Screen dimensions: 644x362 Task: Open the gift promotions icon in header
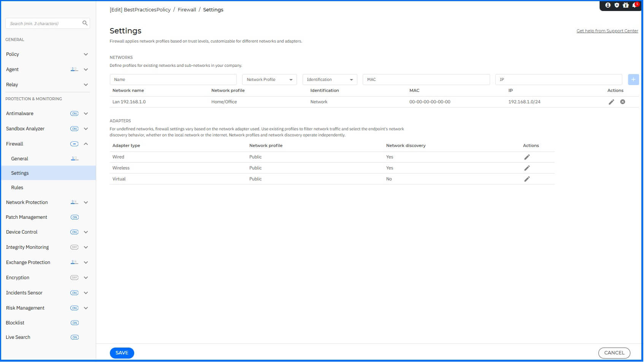pos(626,5)
